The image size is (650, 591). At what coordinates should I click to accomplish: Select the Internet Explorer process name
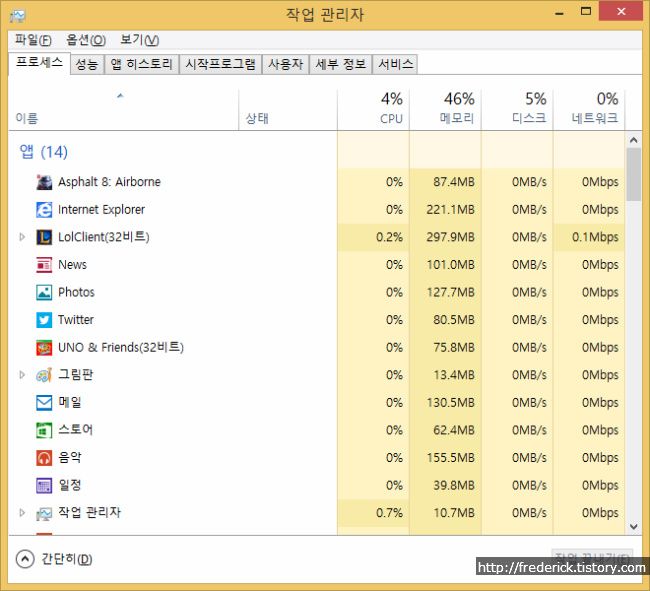click(101, 210)
